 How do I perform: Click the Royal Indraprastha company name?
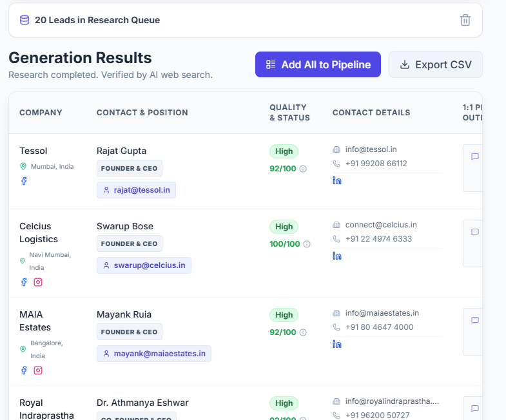click(46, 409)
